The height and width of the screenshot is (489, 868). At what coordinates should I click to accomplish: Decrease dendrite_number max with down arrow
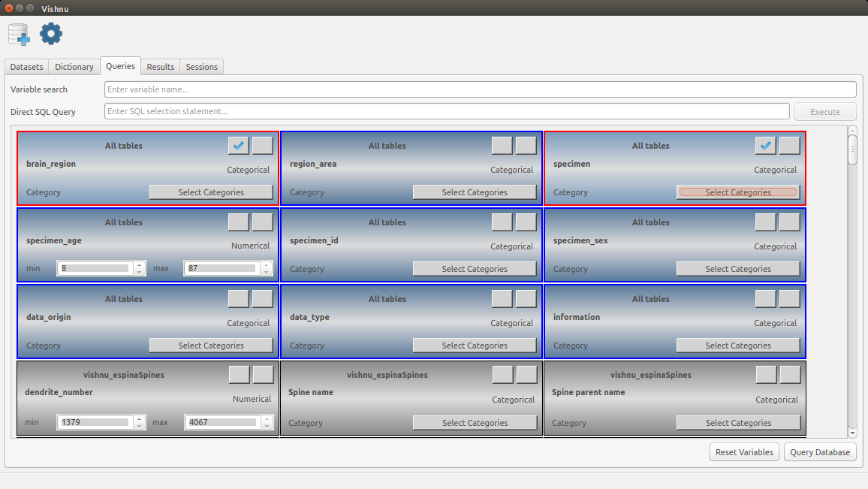[x=267, y=426]
